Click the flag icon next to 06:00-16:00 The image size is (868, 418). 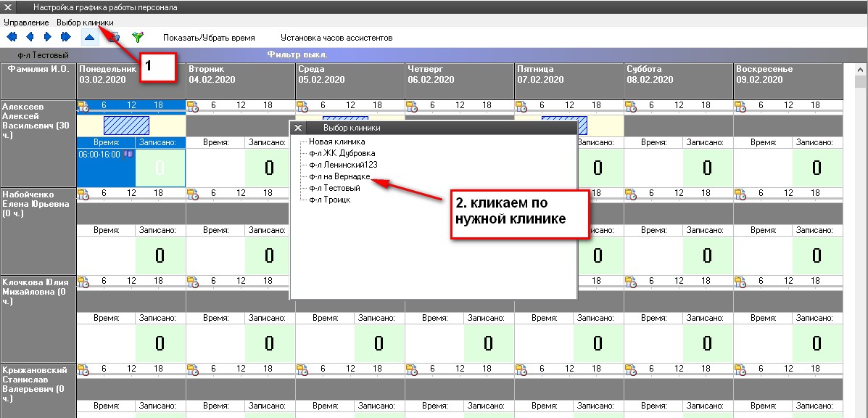tap(129, 155)
